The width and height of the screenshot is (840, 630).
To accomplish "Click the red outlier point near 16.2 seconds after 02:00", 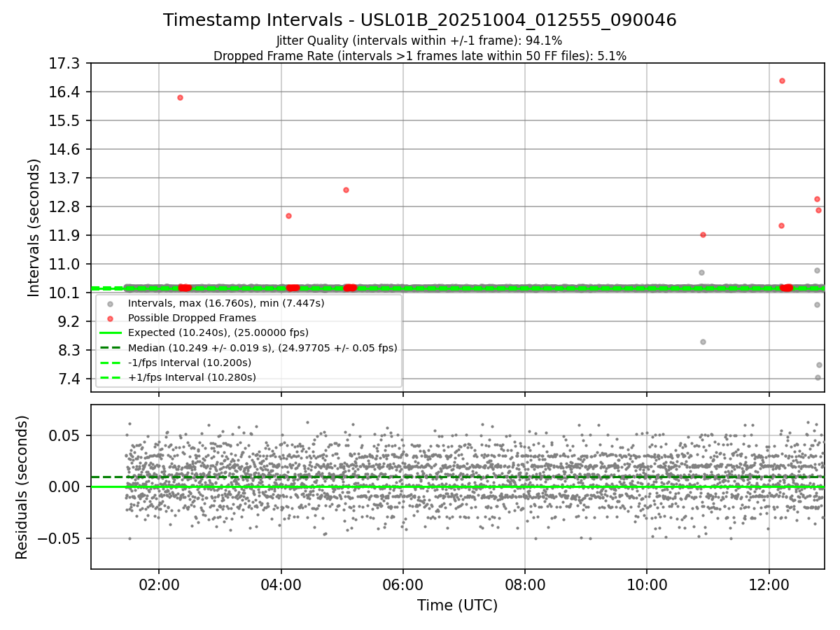I will click(180, 97).
